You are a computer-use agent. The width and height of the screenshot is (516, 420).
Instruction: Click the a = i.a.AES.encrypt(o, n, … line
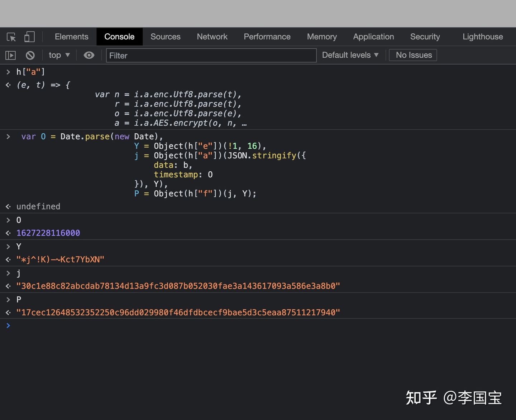click(x=181, y=123)
